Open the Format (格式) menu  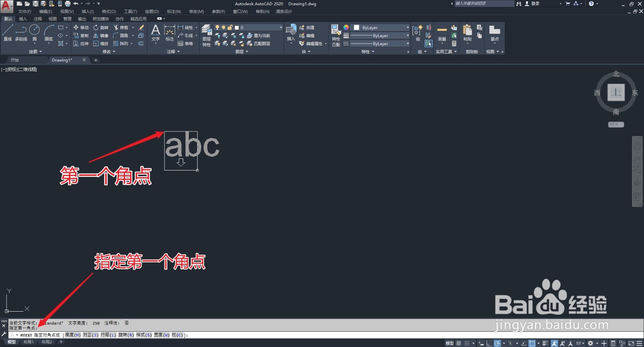pos(109,11)
